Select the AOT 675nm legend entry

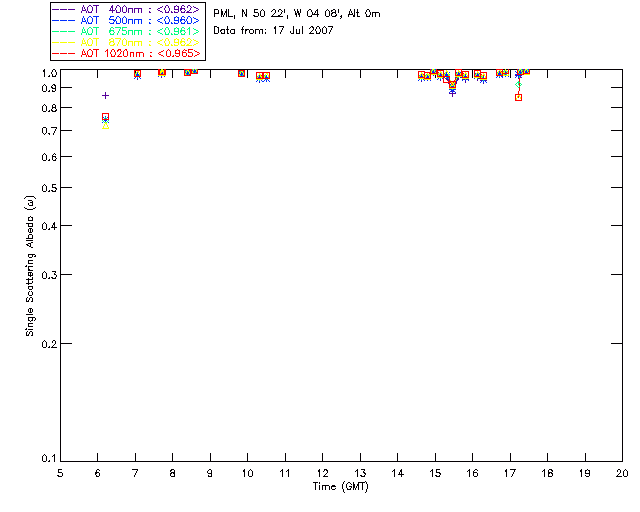[127, 31]
